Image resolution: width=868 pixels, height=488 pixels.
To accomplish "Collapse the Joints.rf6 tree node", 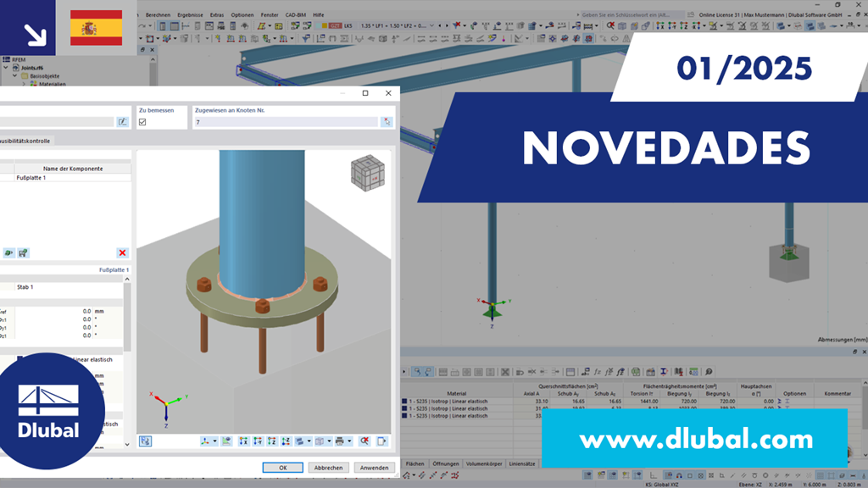I will (6, 68).
